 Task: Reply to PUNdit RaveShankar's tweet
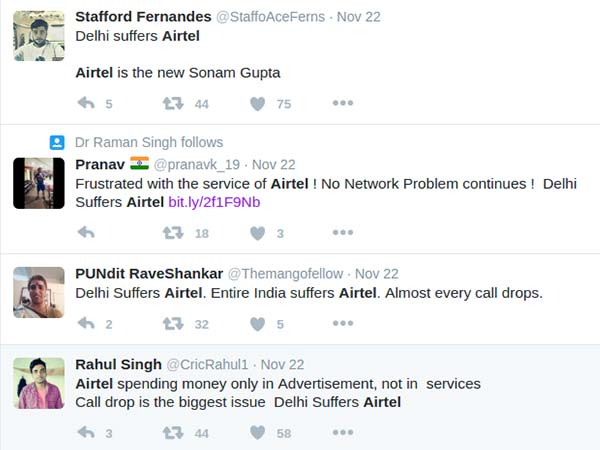pyautogui.click(x=86, y=324)
